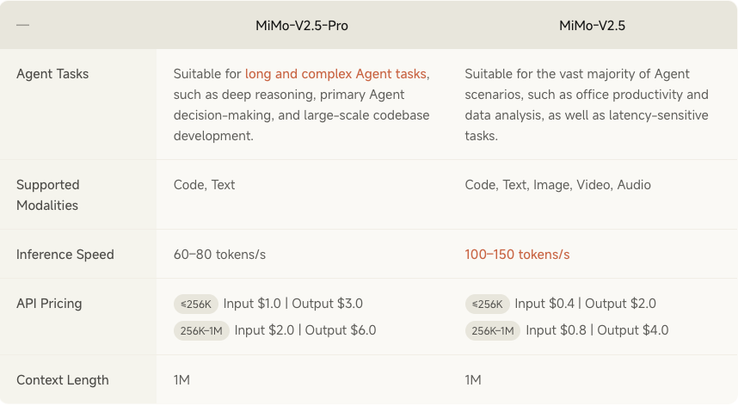Viewport: 739px width, 406px height.
Task: Select the MiMo-V2.5-Pro column header
Action: (302, 25)
